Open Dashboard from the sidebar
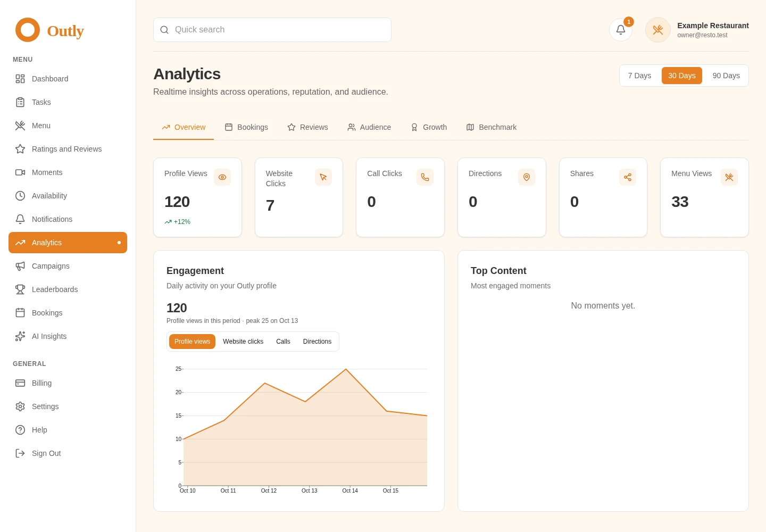 68,79
